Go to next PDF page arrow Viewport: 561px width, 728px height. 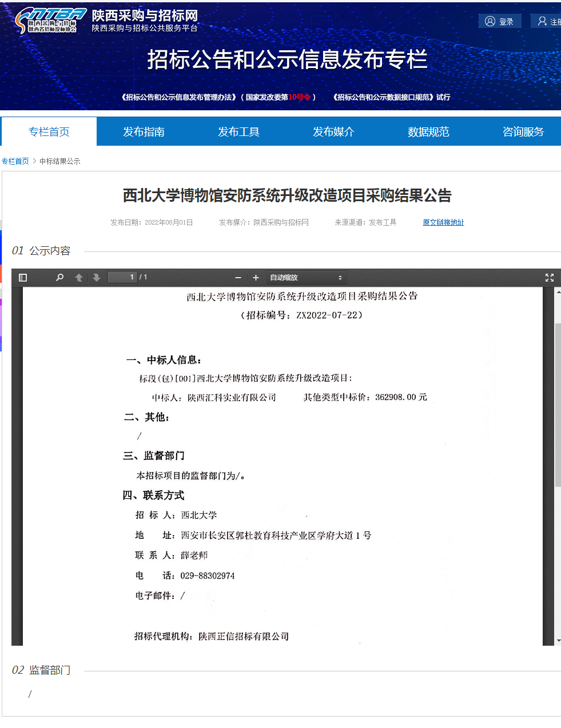tap(97, 278)
